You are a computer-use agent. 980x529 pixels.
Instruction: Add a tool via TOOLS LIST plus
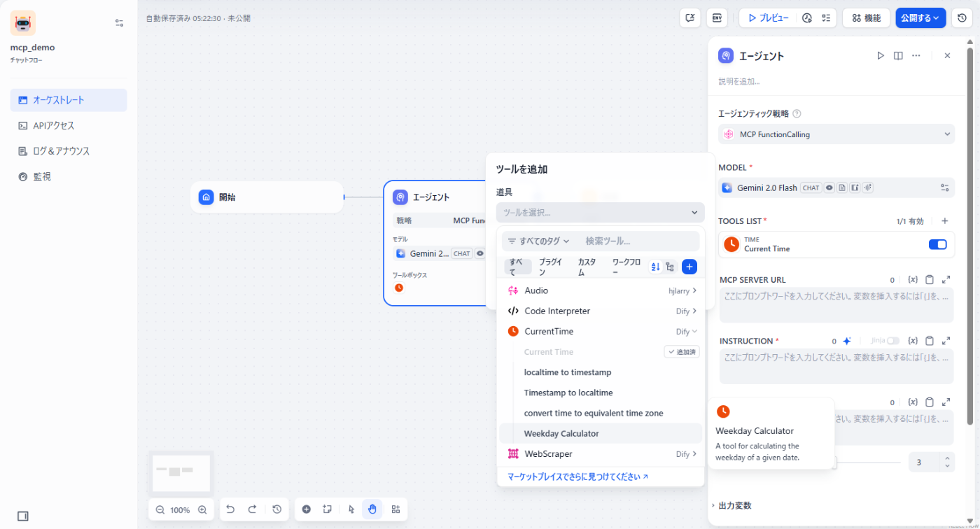coord(945,221)
